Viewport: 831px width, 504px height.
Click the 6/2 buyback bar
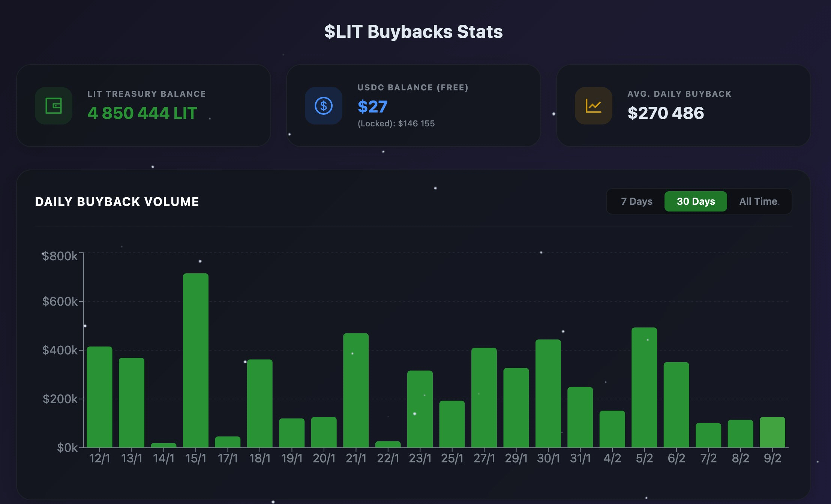(x=676, y=404)
